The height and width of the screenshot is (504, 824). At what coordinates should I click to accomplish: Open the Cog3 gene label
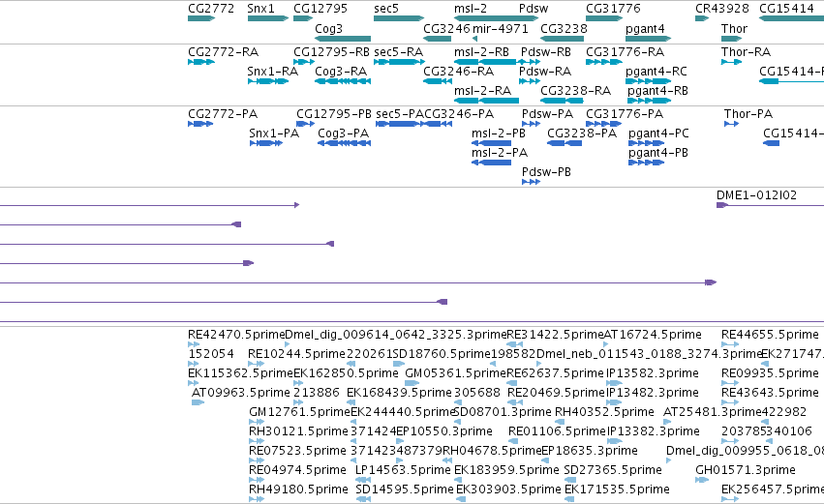(329, 29)
